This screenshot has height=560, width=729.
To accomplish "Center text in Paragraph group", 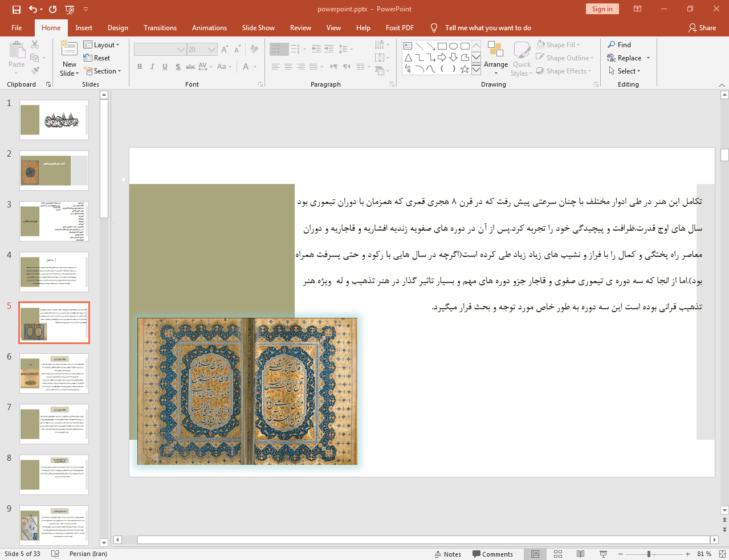I will [288, 67].
